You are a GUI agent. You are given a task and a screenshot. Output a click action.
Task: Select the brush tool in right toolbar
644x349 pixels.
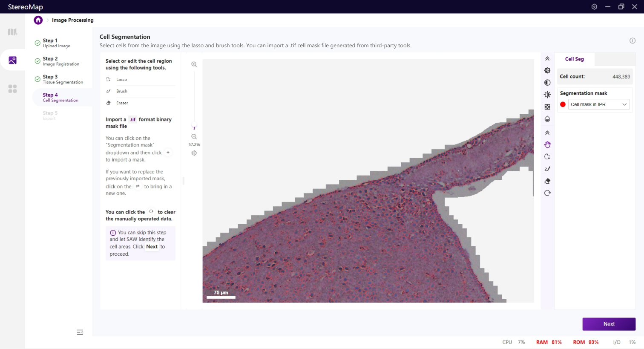pos(547,169)
